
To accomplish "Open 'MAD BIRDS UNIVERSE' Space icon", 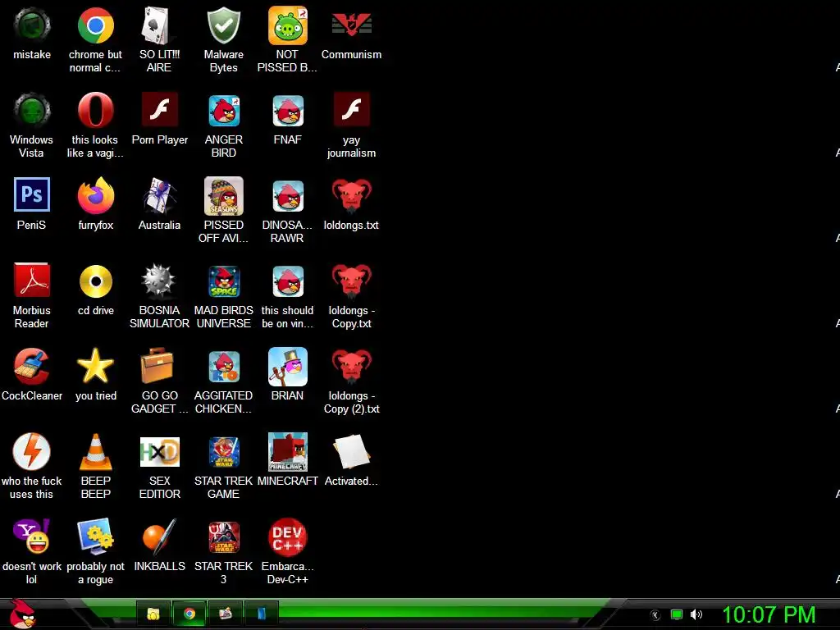I will pyautogui.click(x=224, y=281).
